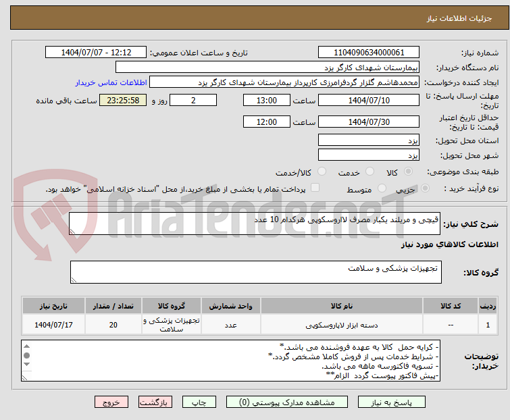Click the شرح کلی نیاز text area
The image size is (510, 420).
click(x=255, y=224)
